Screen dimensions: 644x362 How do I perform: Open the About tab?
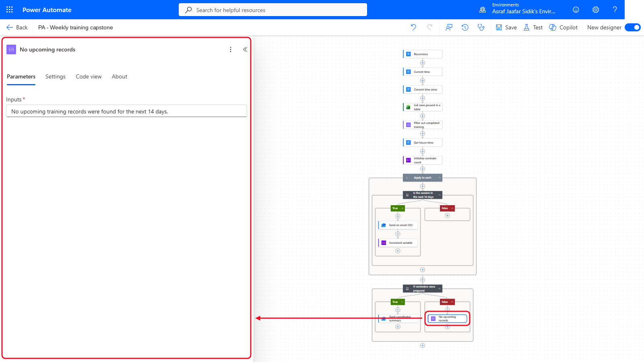[120, 76]
